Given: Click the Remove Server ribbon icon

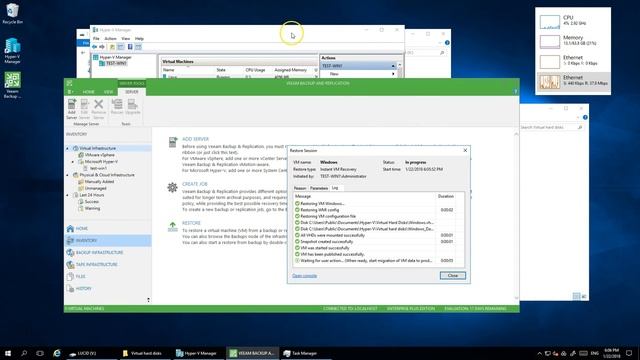Looking at the screenshot, I should (98, 109).
